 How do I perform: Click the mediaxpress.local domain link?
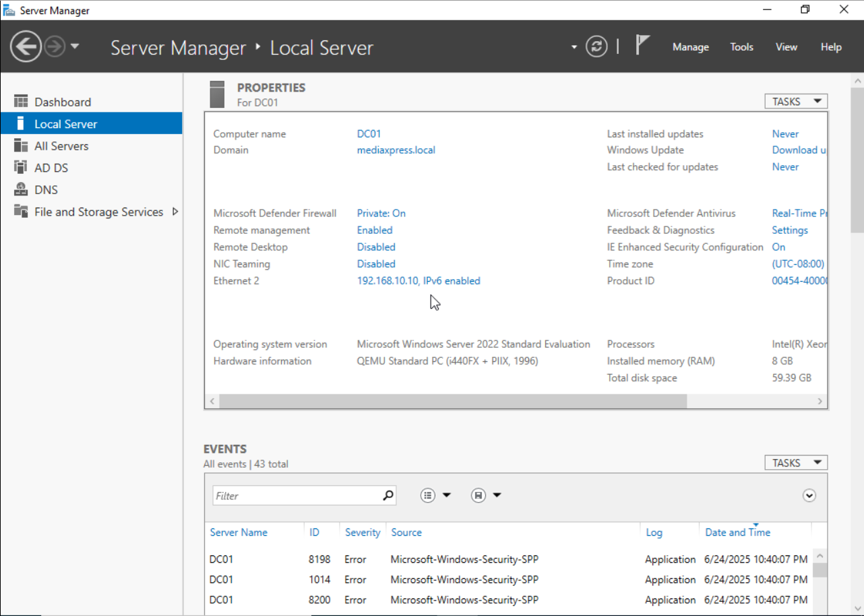(396, 150)
